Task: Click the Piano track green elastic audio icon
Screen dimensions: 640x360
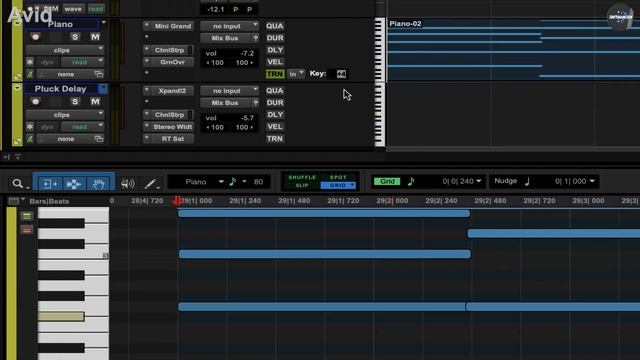Action: 30,74
